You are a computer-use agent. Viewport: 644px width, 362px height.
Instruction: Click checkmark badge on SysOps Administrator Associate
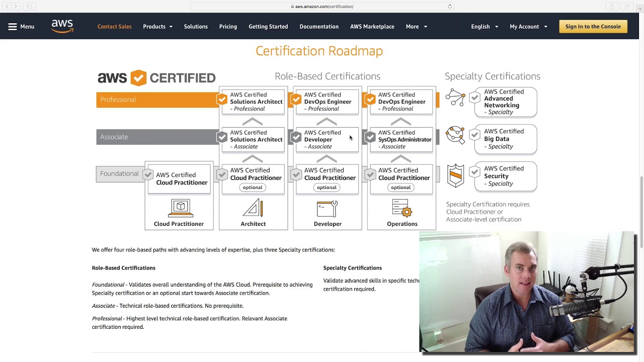[370, 137]
